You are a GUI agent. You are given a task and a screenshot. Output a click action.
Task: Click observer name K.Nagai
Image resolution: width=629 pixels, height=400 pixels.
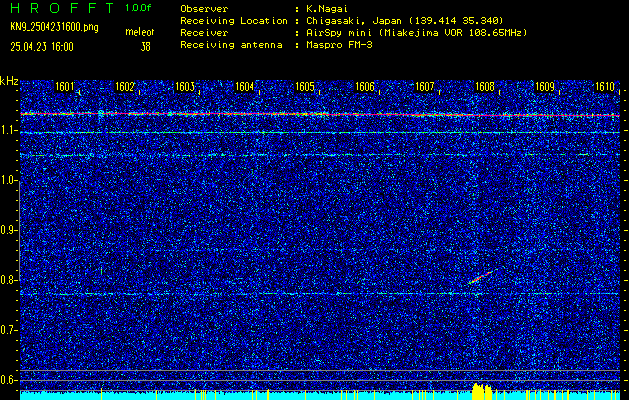[x=325, y=9]
